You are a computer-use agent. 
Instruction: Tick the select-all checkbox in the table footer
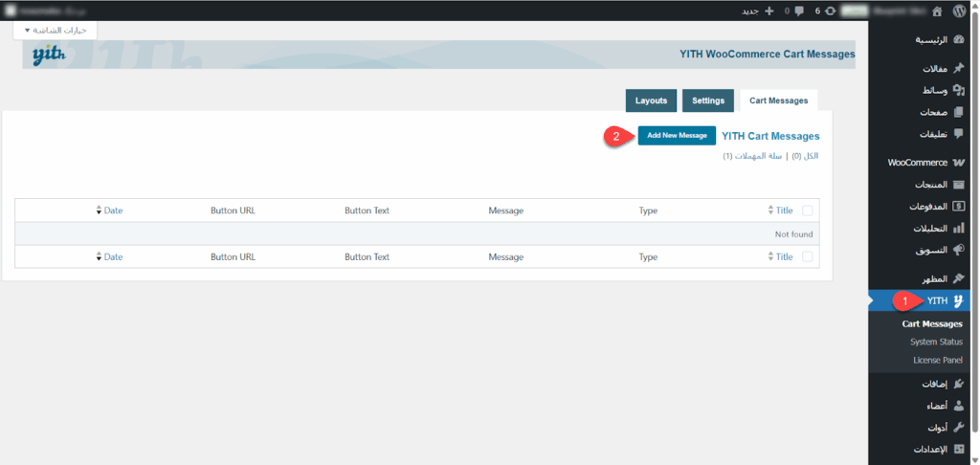pos(807,256)
